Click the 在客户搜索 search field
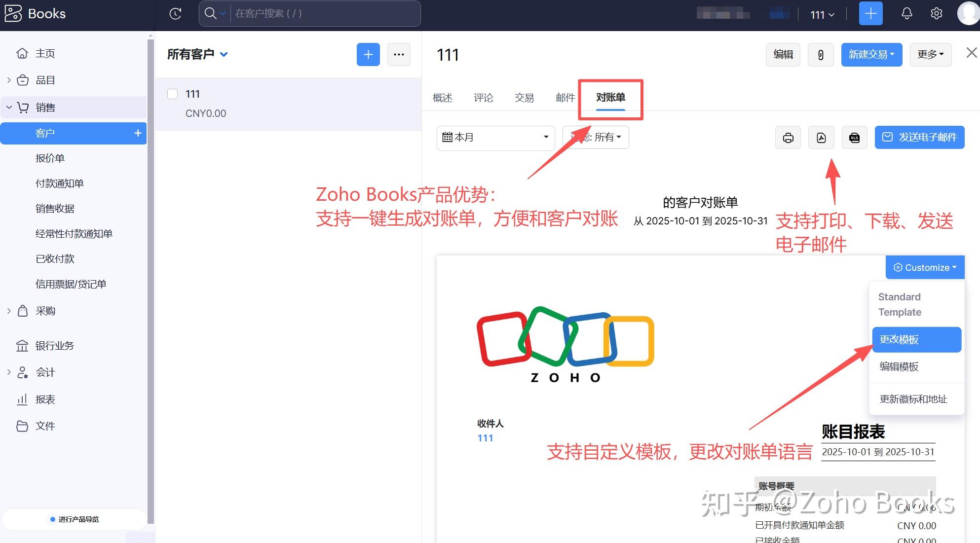The image size is (980, 543). click(x=326, y=13)
